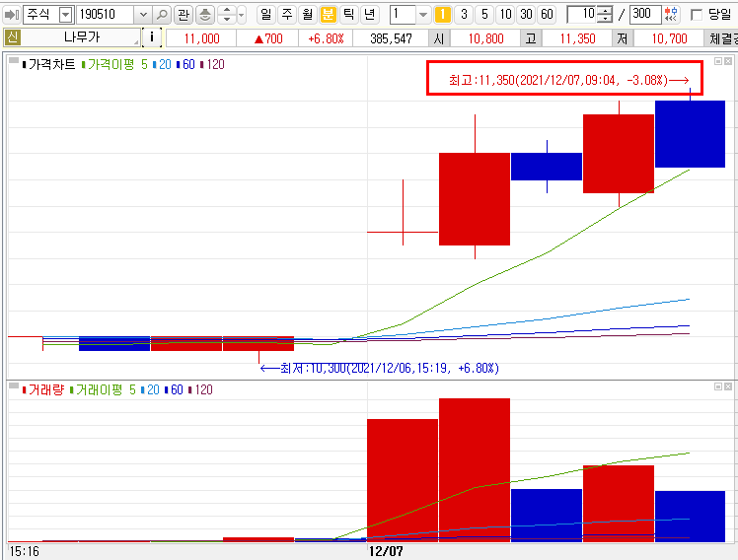Select the 10-minute interval button
Viewport: 738px width, 560px height.
pyautogui.click(x=505, y=15)
